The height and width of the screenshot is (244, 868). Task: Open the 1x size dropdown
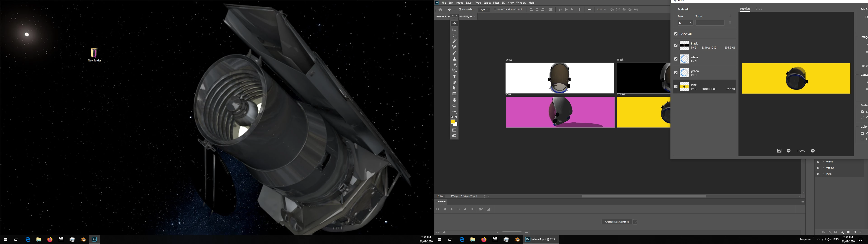click(685, 23)
